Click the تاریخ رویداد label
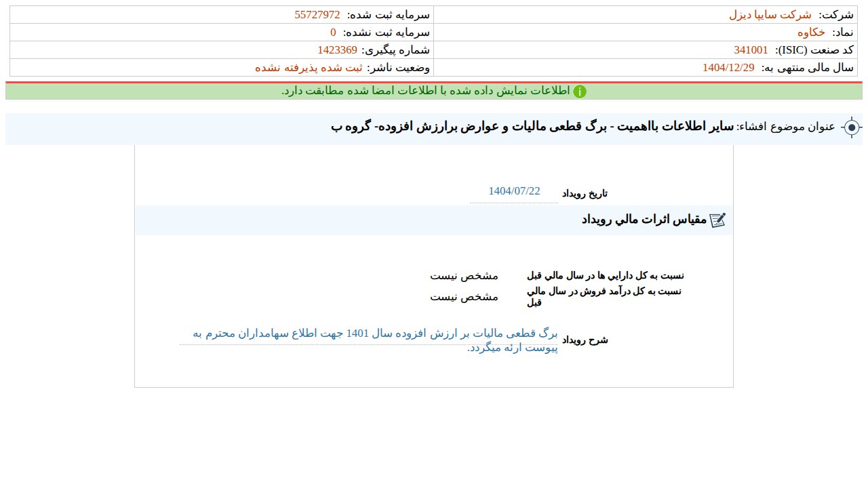 [x=585, y=194]
